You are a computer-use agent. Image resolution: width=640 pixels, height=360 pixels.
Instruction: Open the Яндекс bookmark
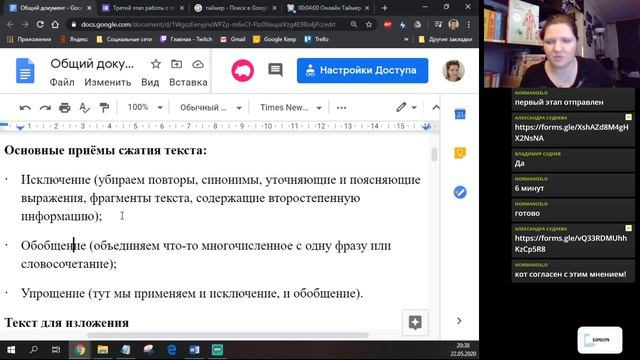click(74, 40)
